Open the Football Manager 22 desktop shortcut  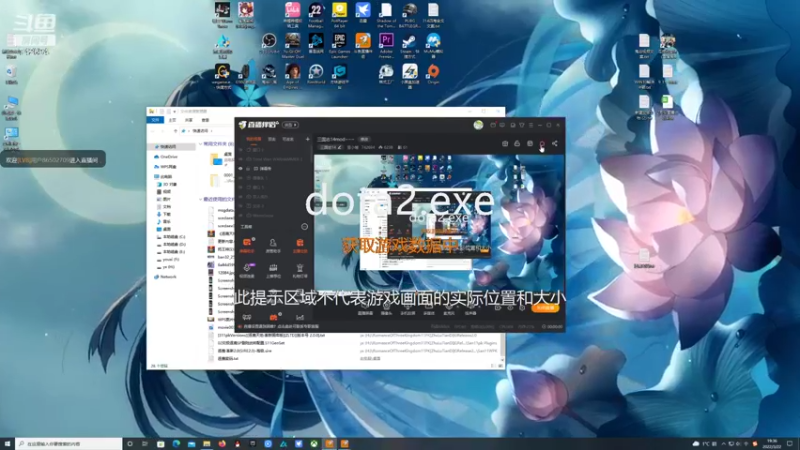pyautogui.click(x=316, y=14)
